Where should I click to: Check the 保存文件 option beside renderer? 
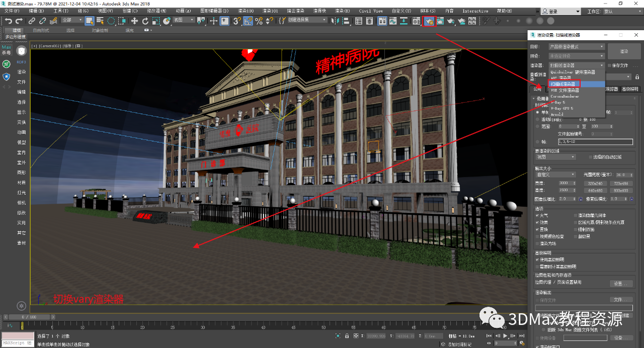click(x=610, y=65)
